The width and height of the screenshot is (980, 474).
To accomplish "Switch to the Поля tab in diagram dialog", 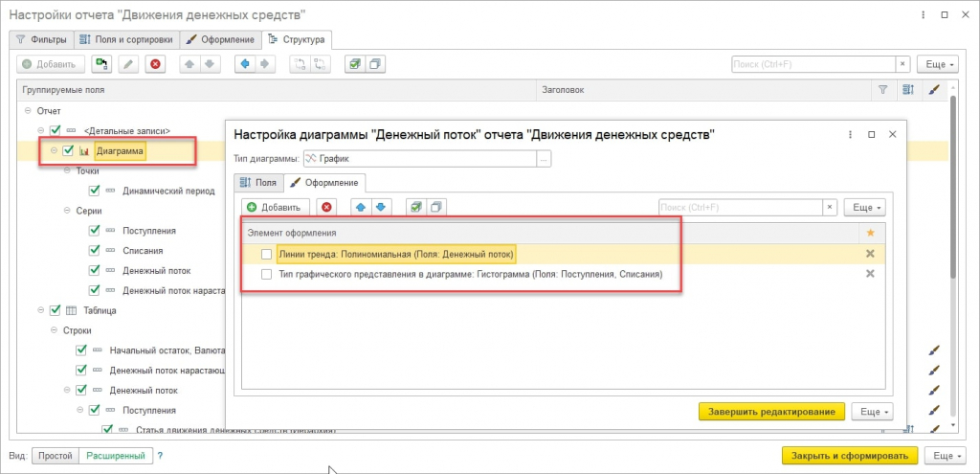I will tap(258, 183).
